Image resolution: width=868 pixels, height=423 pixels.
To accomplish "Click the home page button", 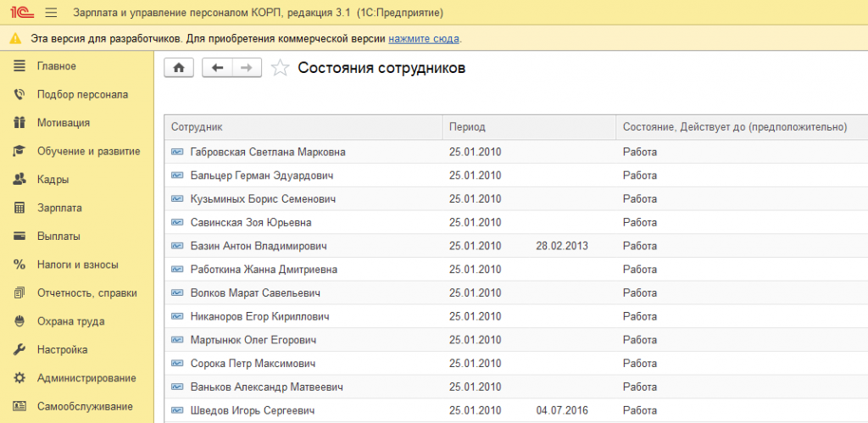I will coord(178,69).
